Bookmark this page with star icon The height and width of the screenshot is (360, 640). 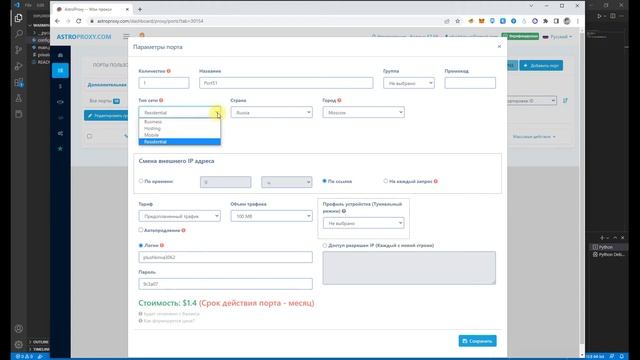[458, 21]
